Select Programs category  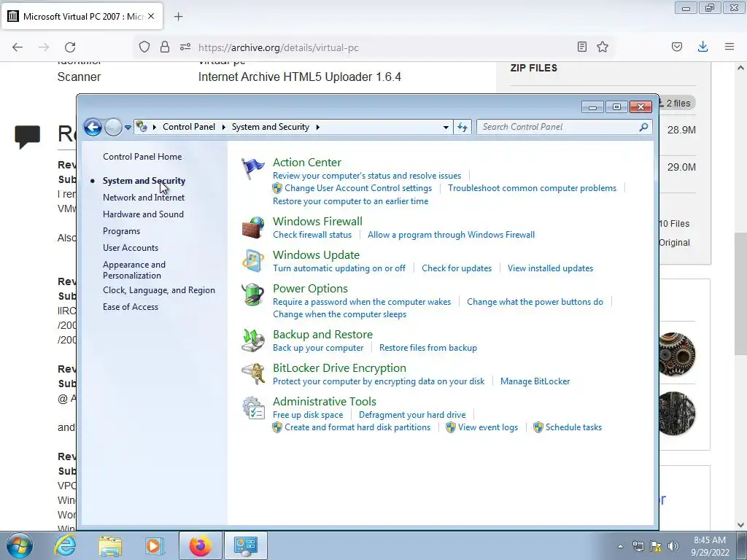pyautogui.click(x=122, y=231)
